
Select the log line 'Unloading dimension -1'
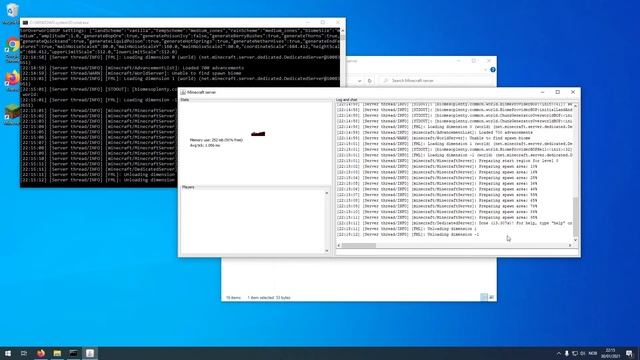point(408,235)
